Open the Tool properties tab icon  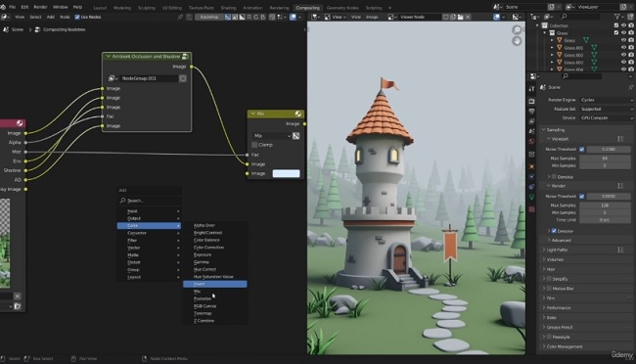pos(531,89)
